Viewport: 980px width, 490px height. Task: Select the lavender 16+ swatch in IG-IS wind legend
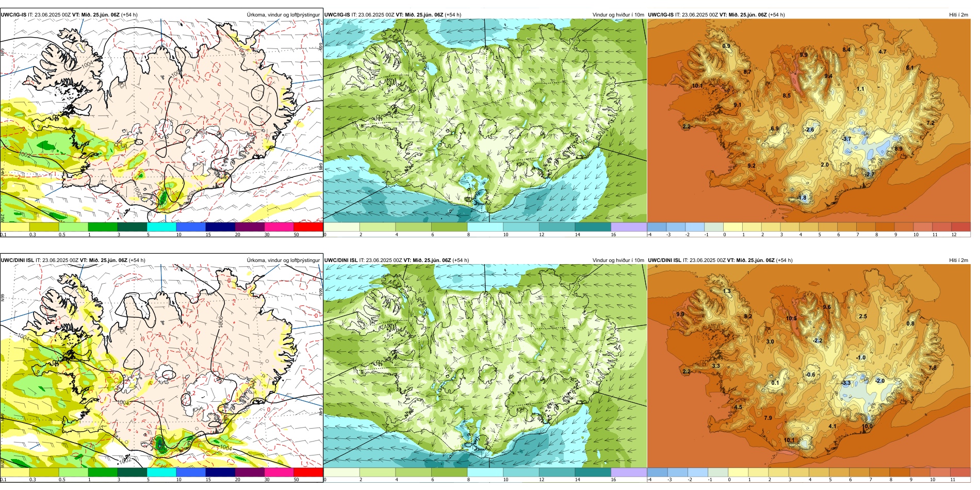click(x=629, y=227)
